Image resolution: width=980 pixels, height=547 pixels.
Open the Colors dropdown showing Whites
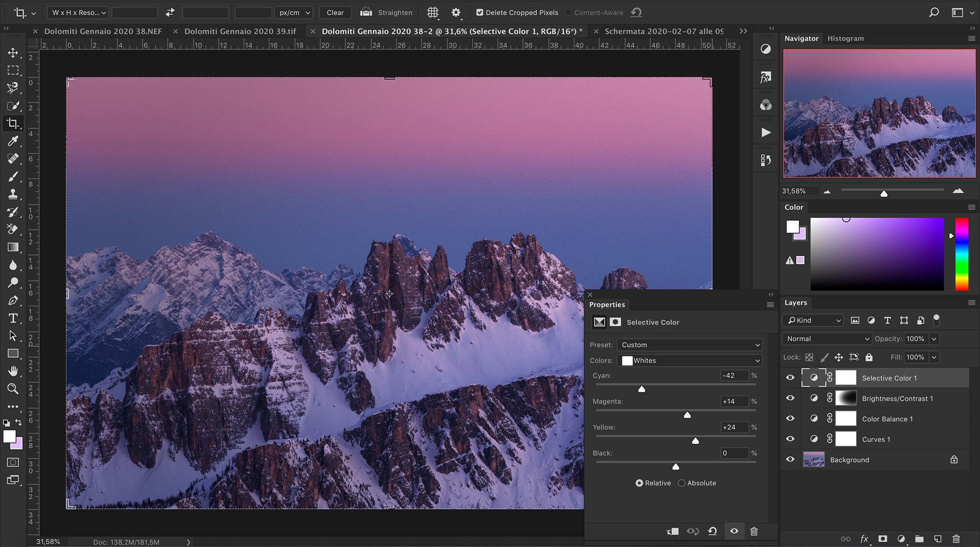(690, 360)
